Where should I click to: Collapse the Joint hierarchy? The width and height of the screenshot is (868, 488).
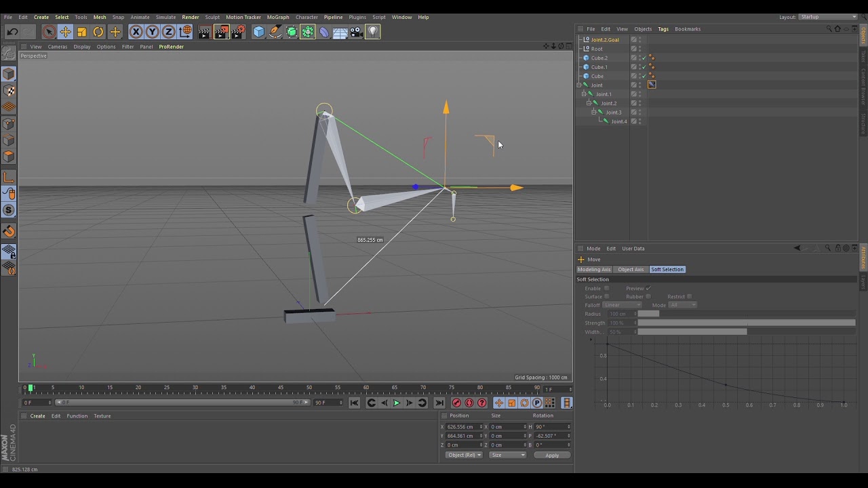click(x=579, y=85)
